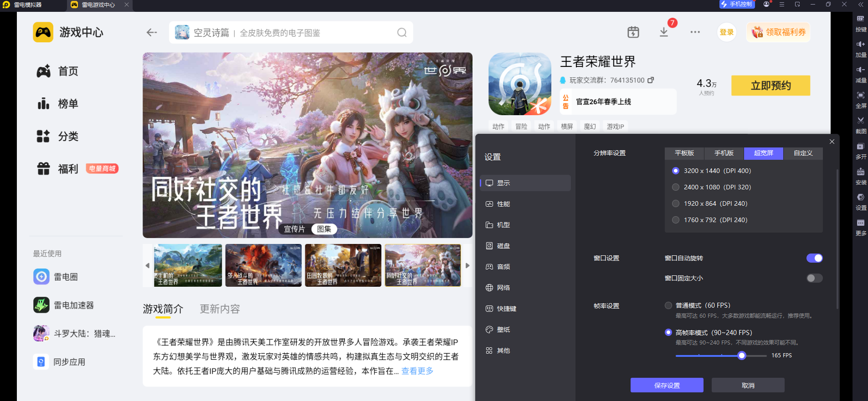
Task: Close the settings dialog
Action: (x=832, y=142)
